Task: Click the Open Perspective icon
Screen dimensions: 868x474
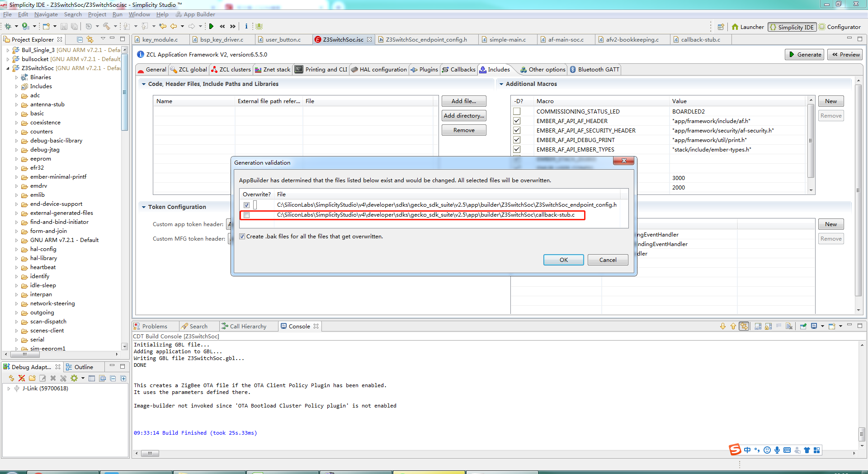Action: tap(721, 27)
